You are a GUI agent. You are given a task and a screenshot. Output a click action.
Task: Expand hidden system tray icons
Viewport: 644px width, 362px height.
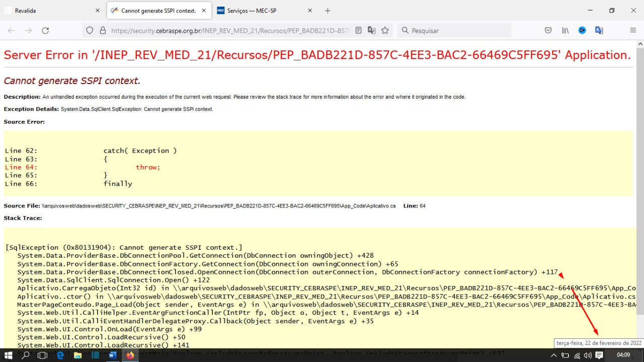pos(554,355)
